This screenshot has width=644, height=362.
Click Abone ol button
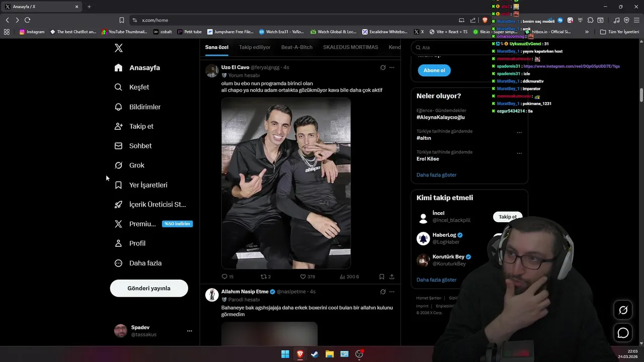[x=434, y=70]
